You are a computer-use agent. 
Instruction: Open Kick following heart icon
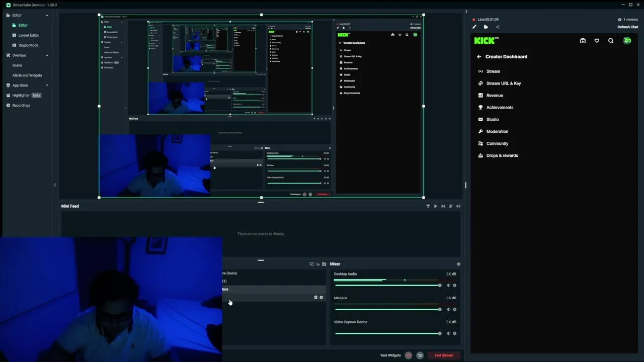(597, 41)
